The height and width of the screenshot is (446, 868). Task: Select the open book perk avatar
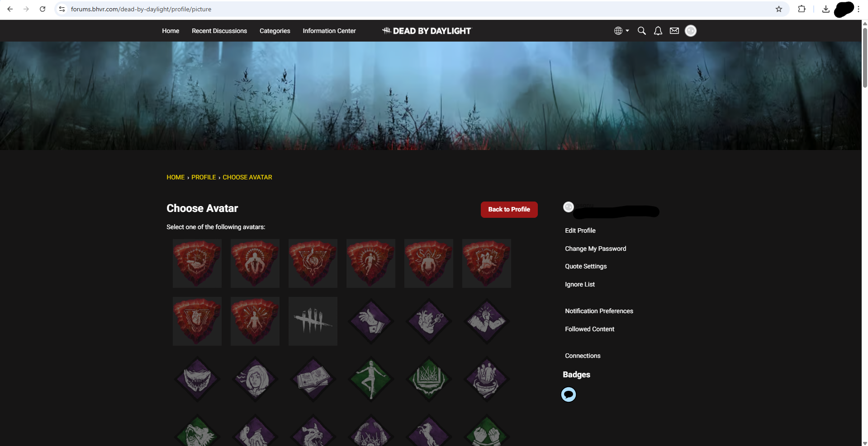(313, 379)
